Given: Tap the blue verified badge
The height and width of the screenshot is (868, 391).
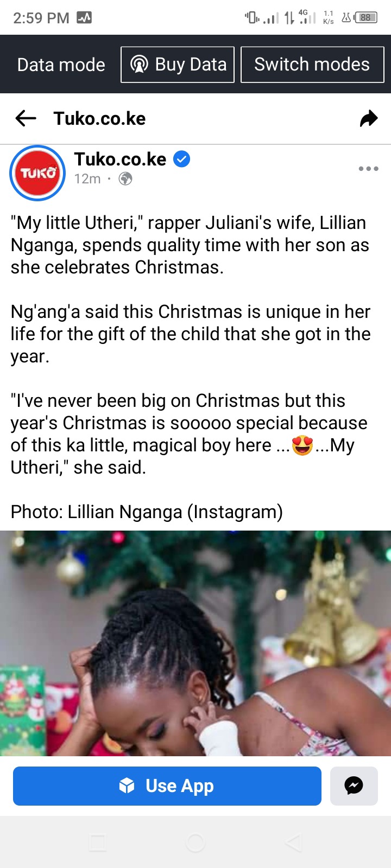Looking at the screenshot, I should click(181, 159).
